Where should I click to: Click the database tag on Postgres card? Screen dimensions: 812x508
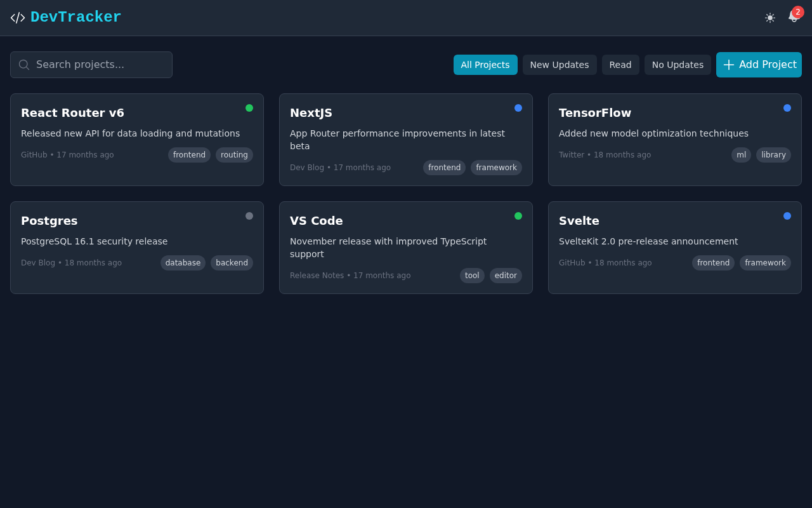coord(183,263)
